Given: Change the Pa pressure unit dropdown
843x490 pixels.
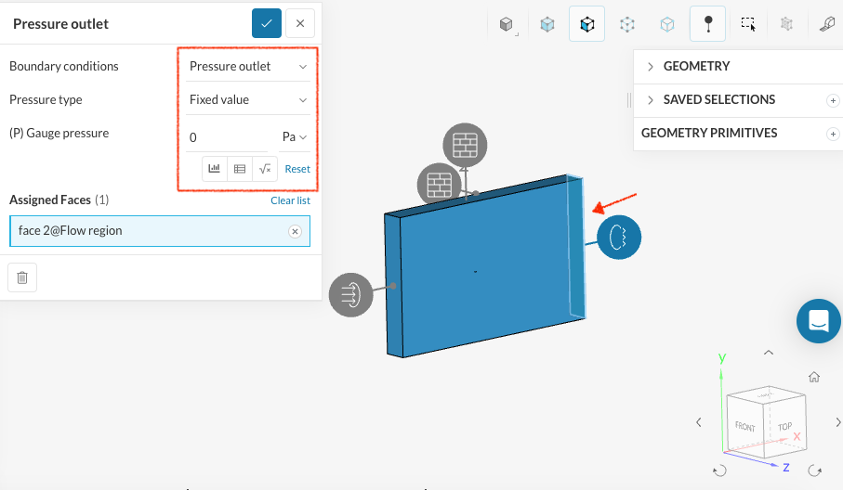Looking at the screenshot, I should [295, 137].
